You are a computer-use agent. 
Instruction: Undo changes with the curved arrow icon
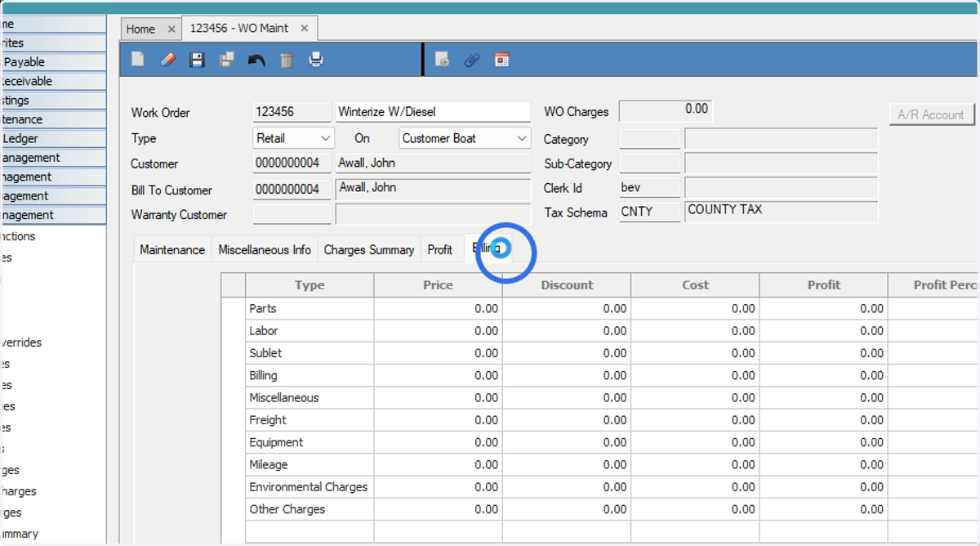(x=256, y=60)
